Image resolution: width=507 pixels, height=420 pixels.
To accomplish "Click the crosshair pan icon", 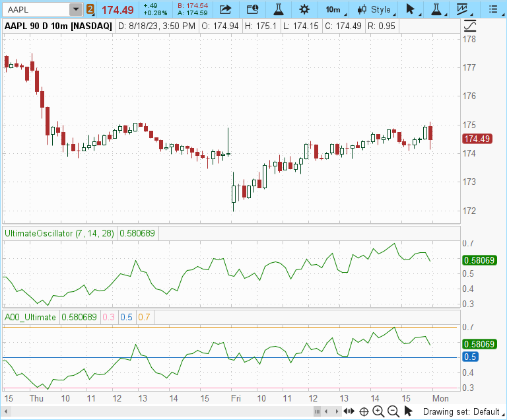I will (364, 411).
